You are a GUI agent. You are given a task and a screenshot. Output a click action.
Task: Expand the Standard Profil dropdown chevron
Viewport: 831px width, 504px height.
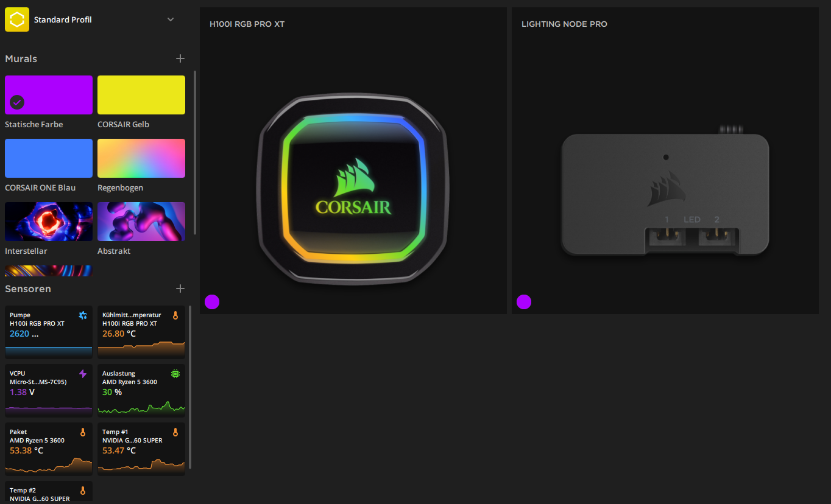(171, 19)
